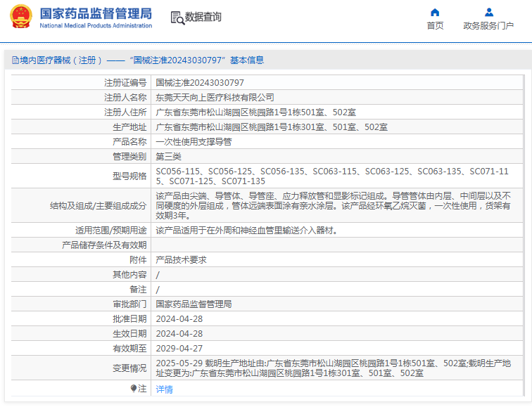Image resolution: width=532 pixels, height=407 pixels.
Task: Click the national emblem logo
Action: tap(21, 16)
